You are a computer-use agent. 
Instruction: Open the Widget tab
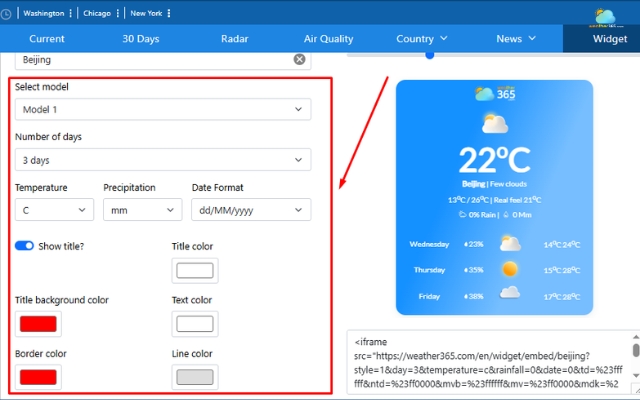pos(610,39)
